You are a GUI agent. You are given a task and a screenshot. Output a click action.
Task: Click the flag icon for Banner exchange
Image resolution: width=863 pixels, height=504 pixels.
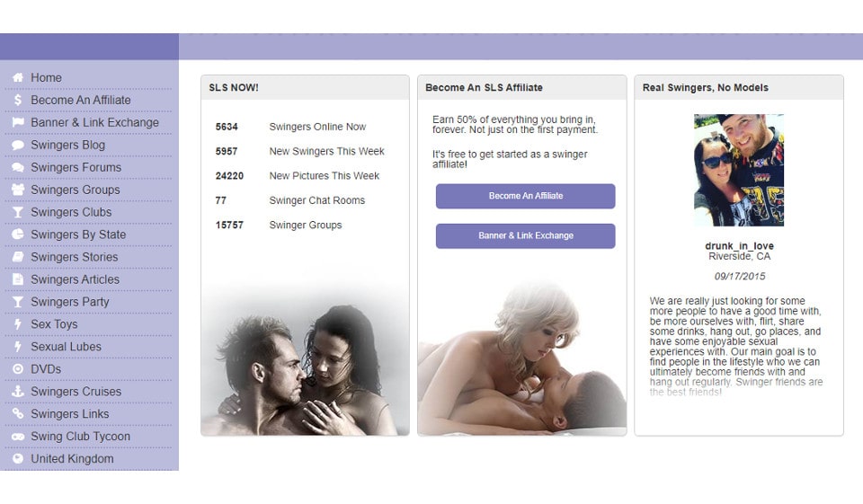click(18, 123)
